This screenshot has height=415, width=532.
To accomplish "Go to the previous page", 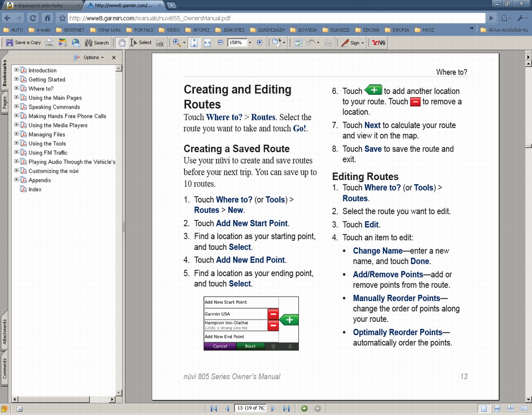I will 227,408.
